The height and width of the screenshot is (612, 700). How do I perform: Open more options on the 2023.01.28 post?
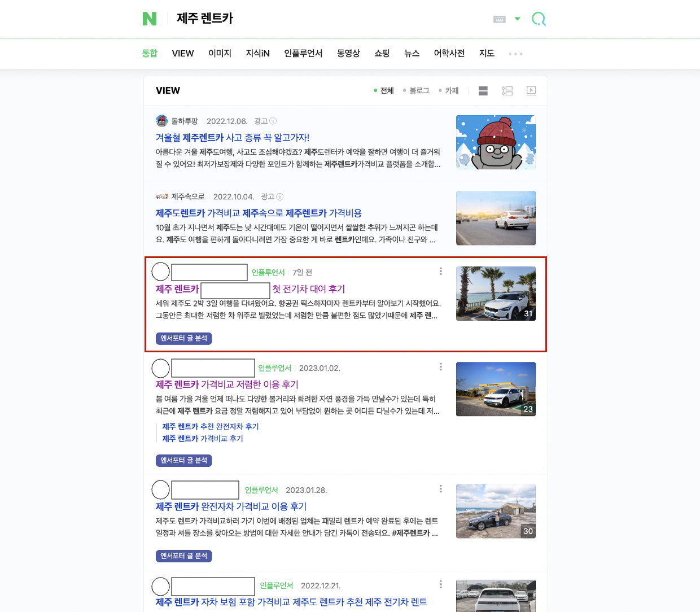440,489
